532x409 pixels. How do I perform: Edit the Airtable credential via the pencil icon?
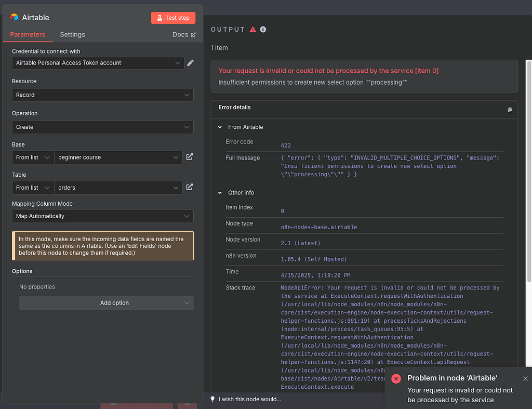190,62
